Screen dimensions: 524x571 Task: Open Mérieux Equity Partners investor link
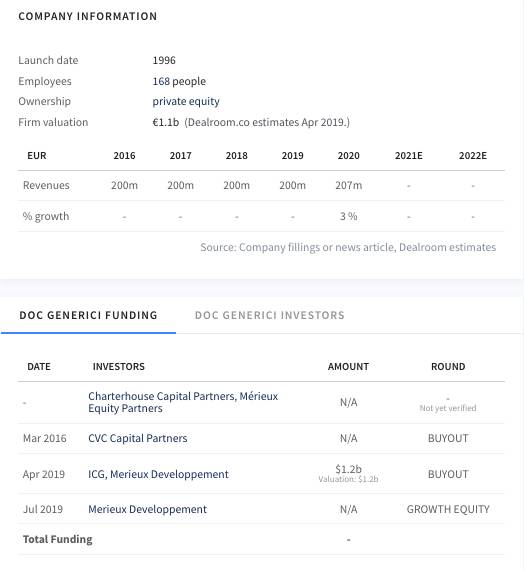(x=183, y=402)
